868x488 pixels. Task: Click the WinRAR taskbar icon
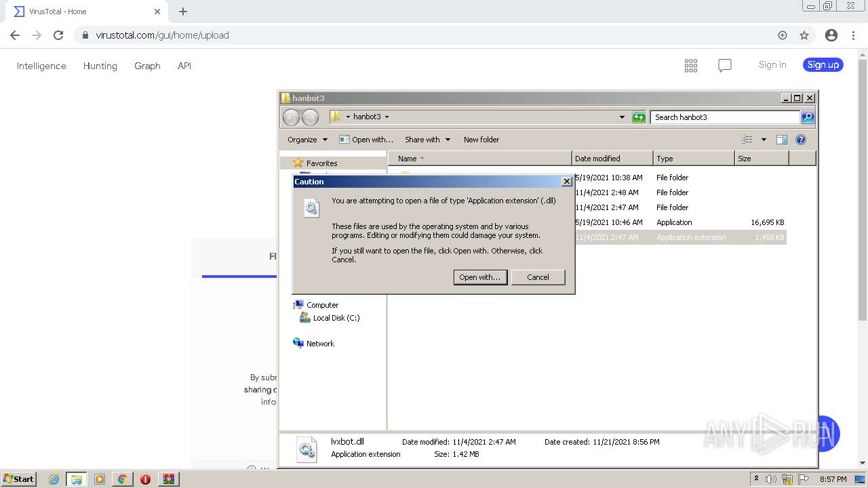(x=168, y=479)
